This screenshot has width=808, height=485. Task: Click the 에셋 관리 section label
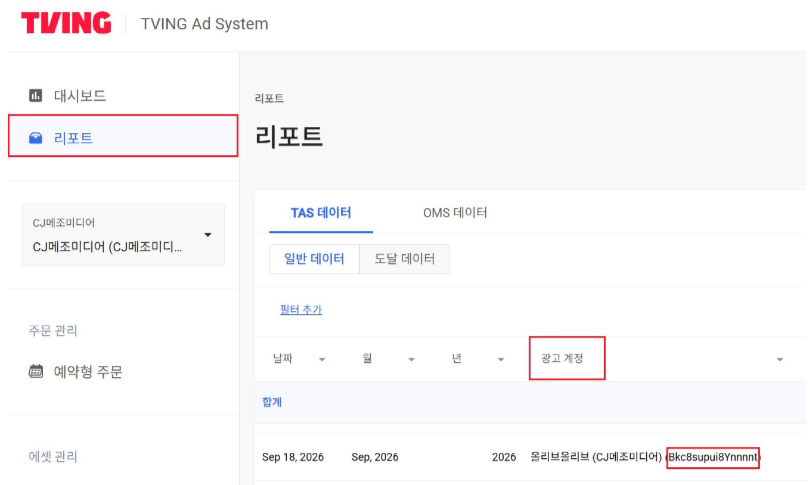click(53, 457)
